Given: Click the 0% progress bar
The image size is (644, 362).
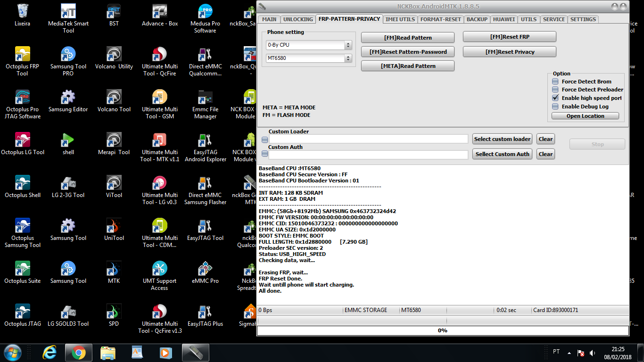Looking at the screenshot, I should coord(443,330).
